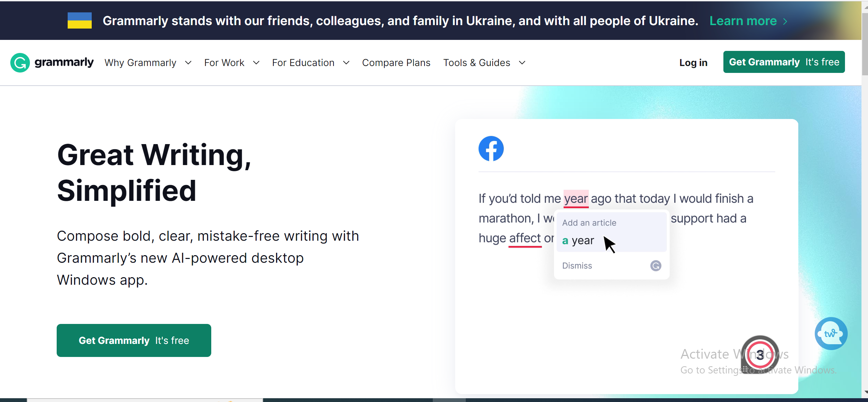Click the Facebook logo in demo card
The width and height of the screenshot is (868, 402).
click(x=491, y=149)
